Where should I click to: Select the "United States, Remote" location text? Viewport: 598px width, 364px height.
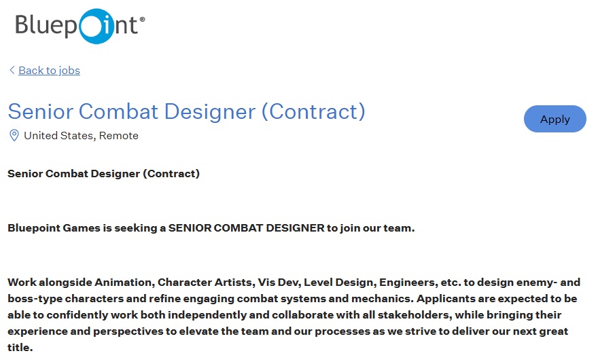click(81, 135)
